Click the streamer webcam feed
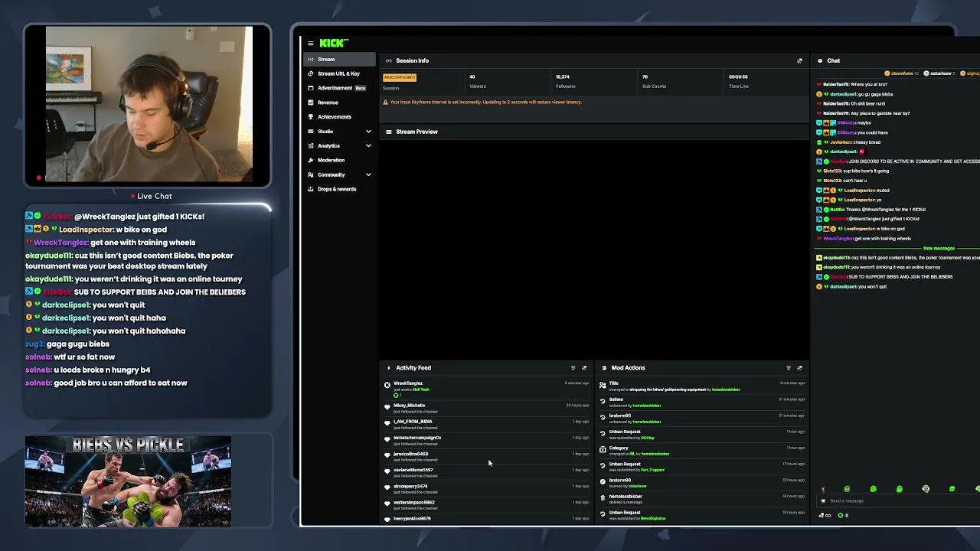 click(x=149, y=106)
